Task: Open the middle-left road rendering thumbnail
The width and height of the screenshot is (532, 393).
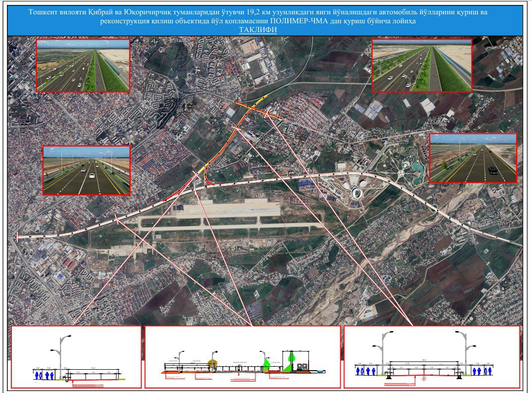Action: (87, 170)
